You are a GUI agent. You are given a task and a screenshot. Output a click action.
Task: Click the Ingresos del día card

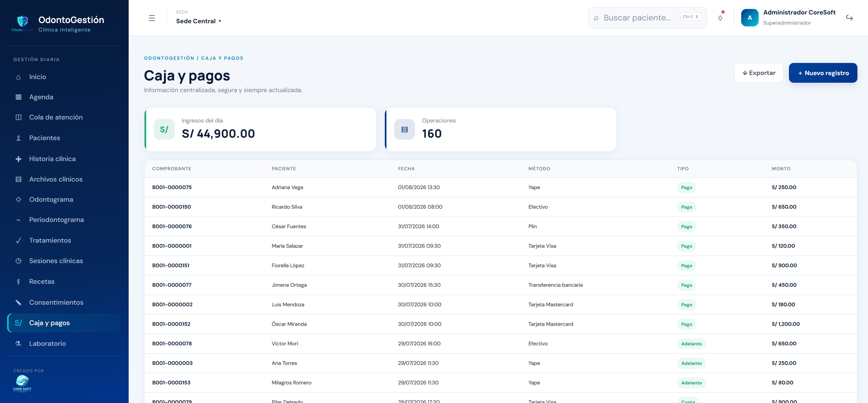(x=260, y=129)
